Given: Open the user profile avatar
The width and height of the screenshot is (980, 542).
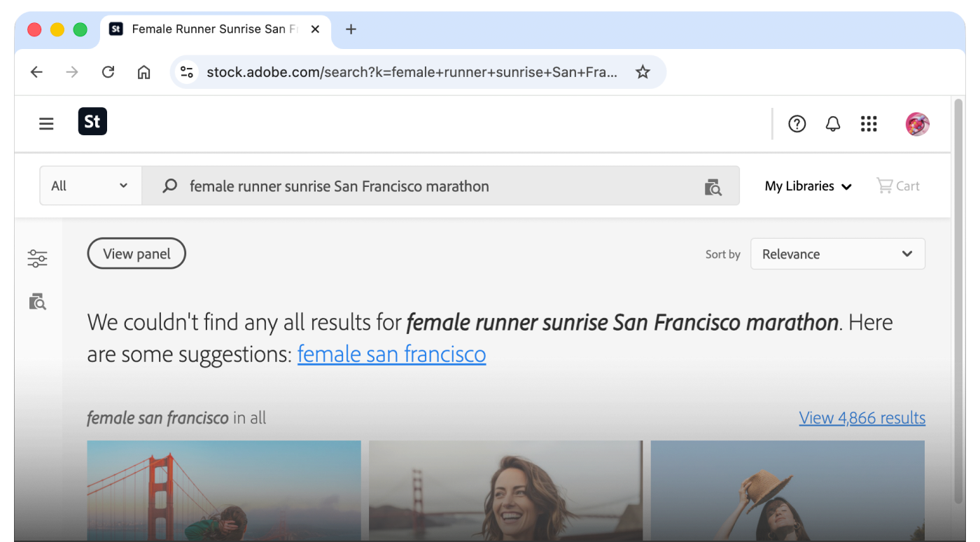Looking at the screenshot, I should 917,124.
